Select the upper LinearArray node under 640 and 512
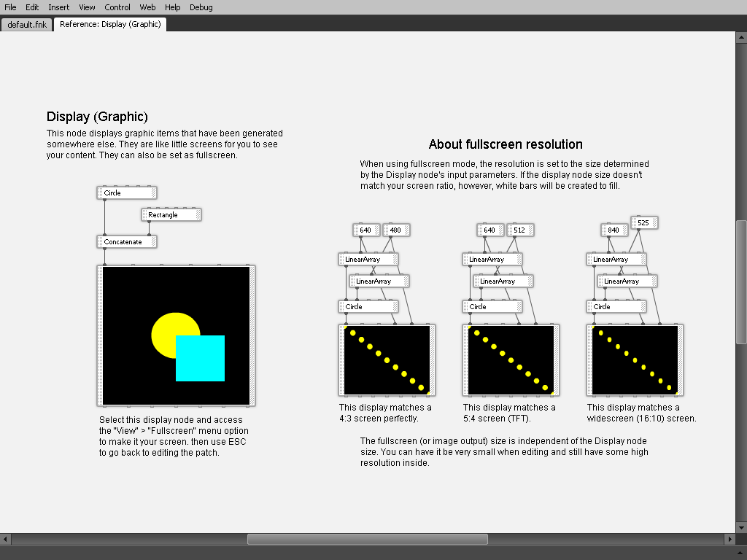Viewport: 747px width, 560px height. point(492,260)
